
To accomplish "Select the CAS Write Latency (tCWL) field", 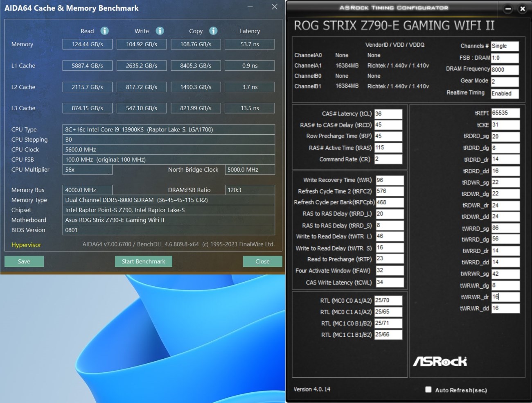I will pos(390,282).
